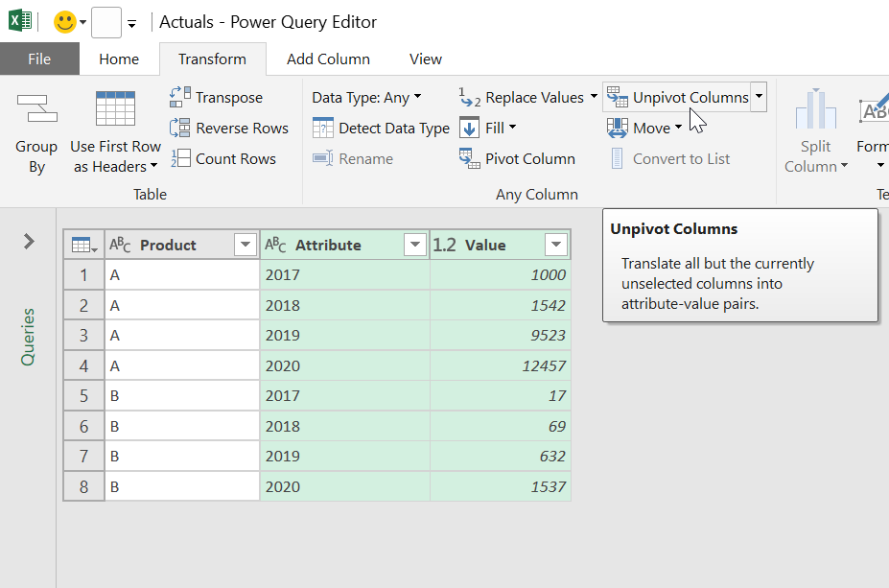Switch to the Add Column tab
Screen dimensions: 889x588
pos(328,59)
